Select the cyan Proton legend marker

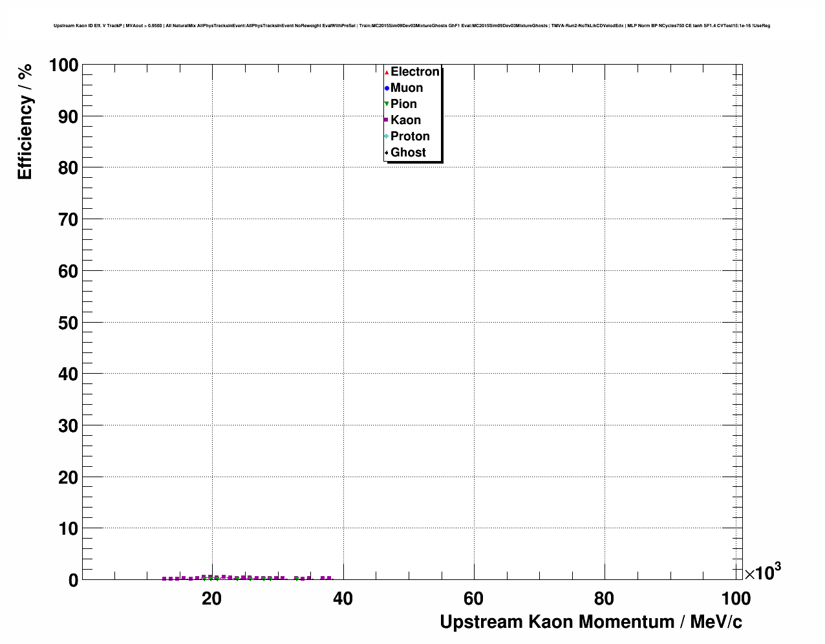click(x=387, y=136)
